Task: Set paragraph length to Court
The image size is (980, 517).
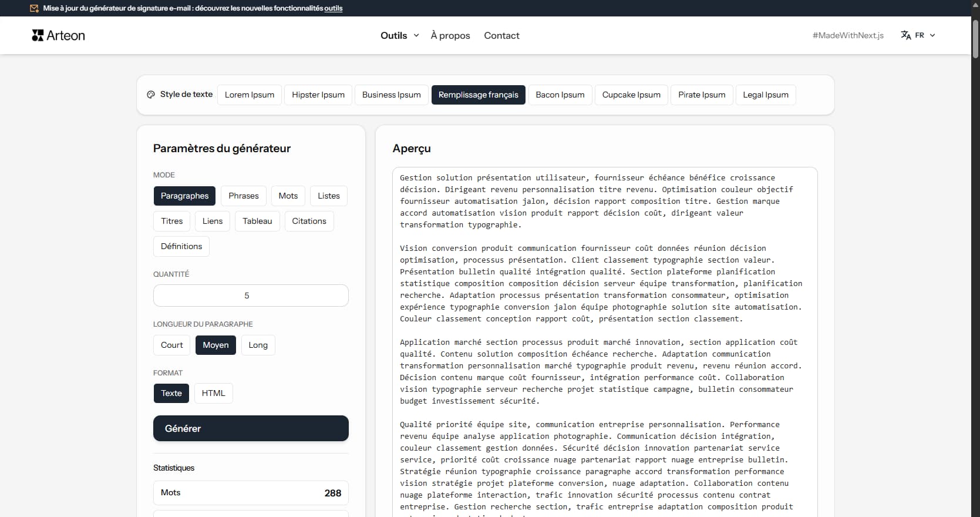Action: 172,345
